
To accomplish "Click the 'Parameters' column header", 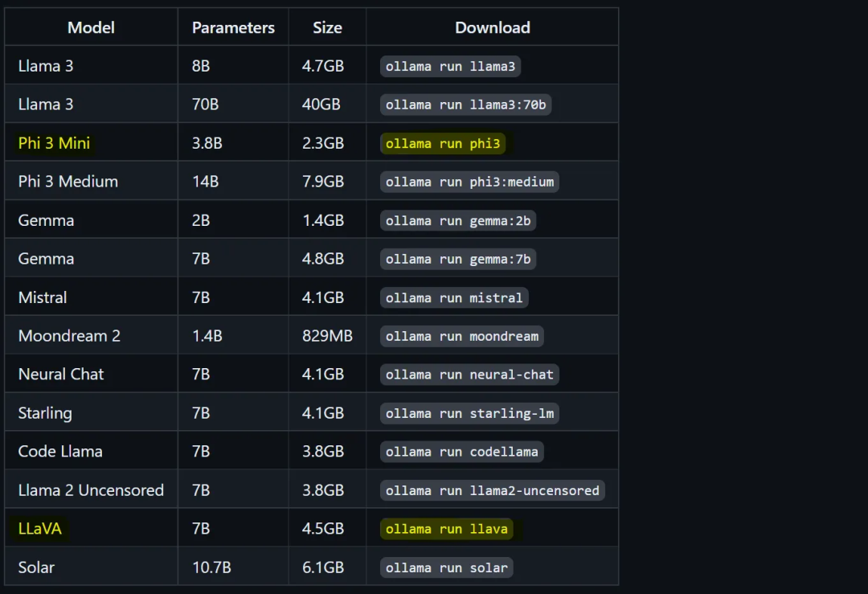I will [233, 27].
